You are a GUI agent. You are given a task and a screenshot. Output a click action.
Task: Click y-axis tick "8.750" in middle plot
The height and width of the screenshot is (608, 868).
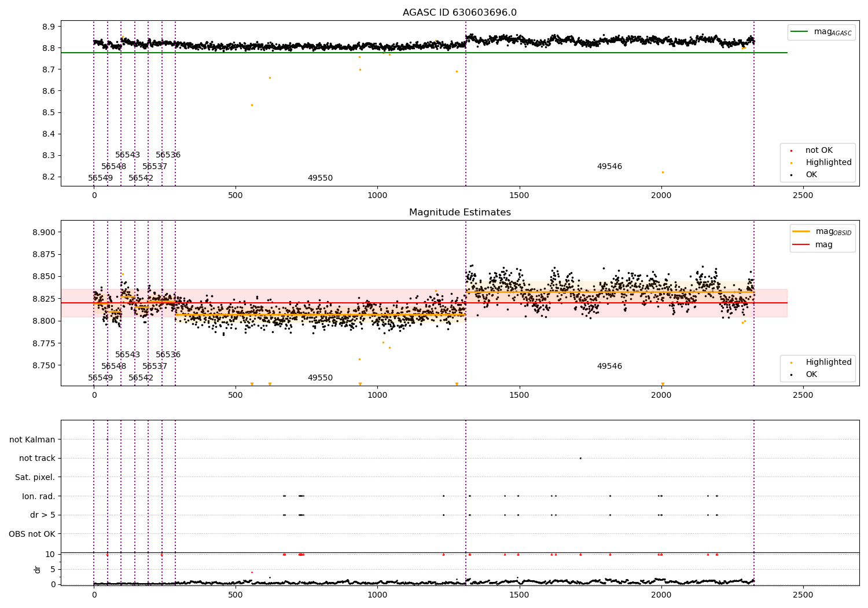pyautogui.click(x=44, y=366)
